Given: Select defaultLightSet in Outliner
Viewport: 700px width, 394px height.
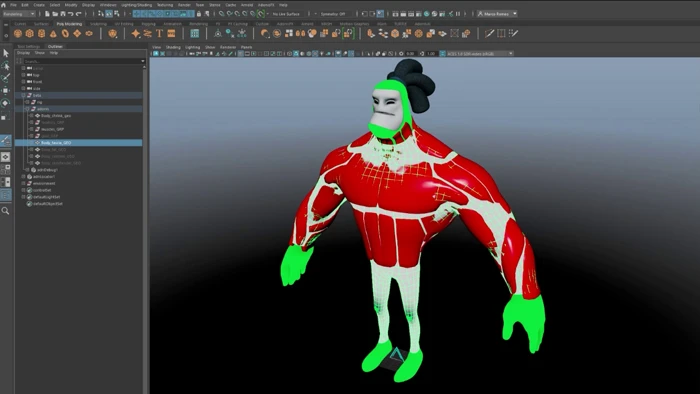Looking at the screenshot, I should 46,197.
